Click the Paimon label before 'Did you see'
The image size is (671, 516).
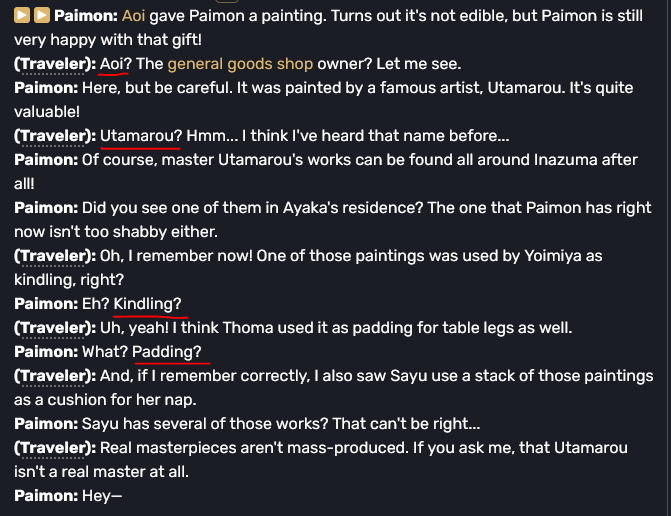tap(46, 208)
